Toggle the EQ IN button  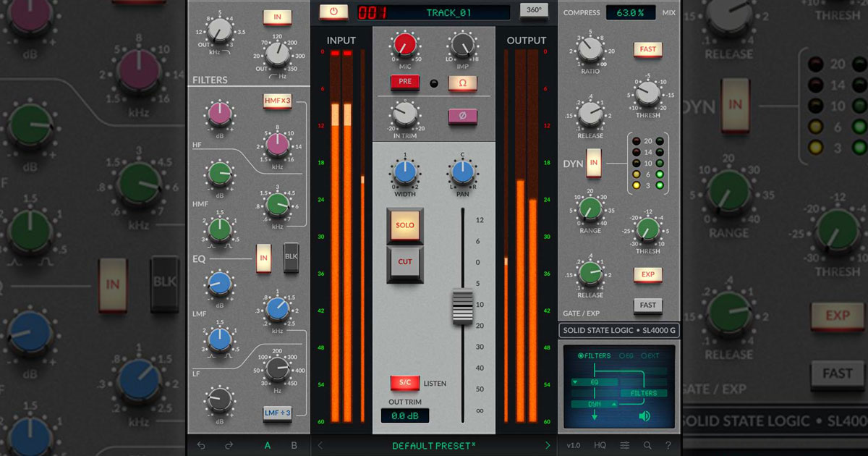[x=264, y=258]
